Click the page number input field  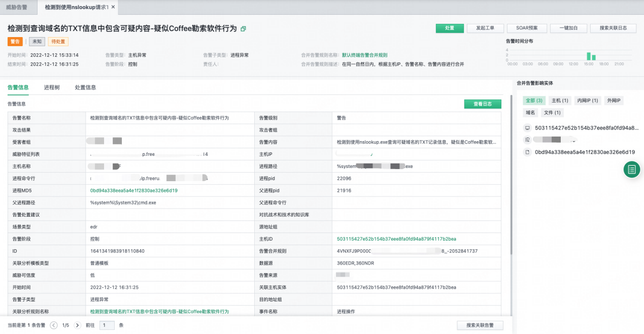pos(107,325)
